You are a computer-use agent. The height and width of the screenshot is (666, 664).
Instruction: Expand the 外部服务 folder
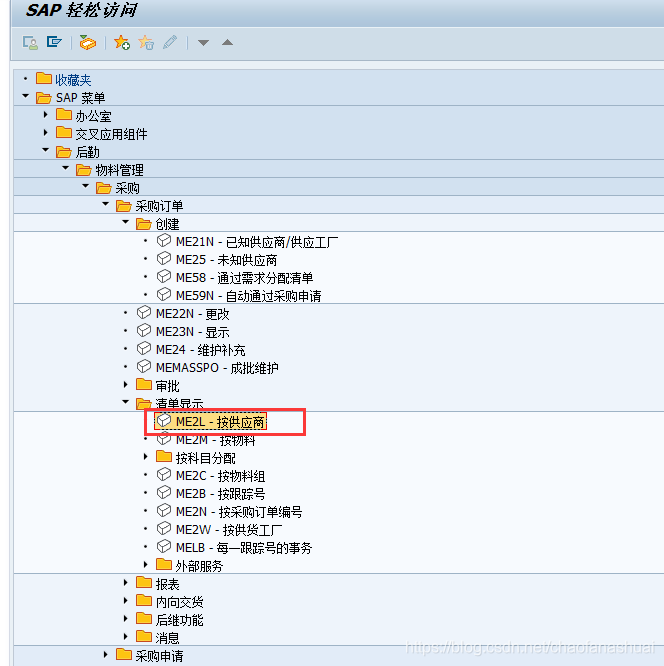coord(145,564)
